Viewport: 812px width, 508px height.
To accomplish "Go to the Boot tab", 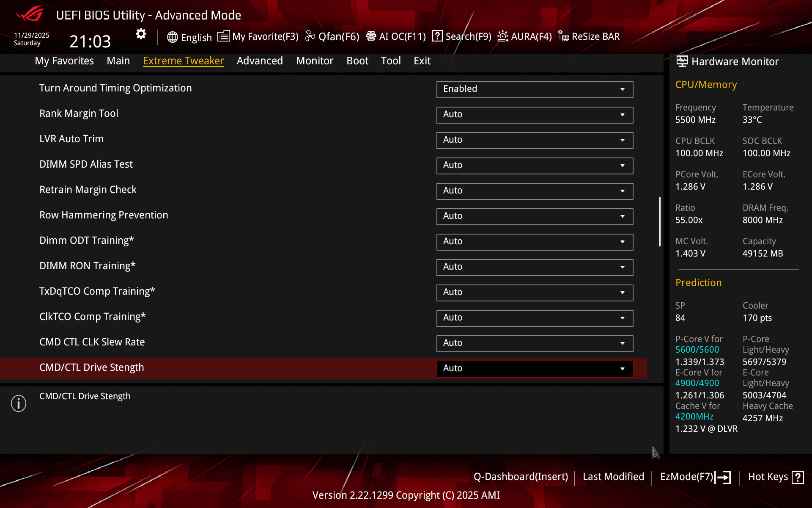I will click(357, 61).
